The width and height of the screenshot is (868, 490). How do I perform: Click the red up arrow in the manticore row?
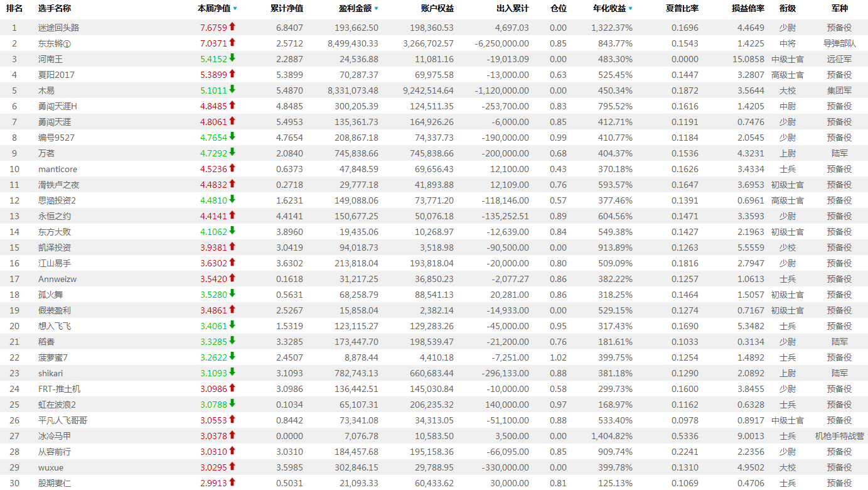click(x=232, y=168)
